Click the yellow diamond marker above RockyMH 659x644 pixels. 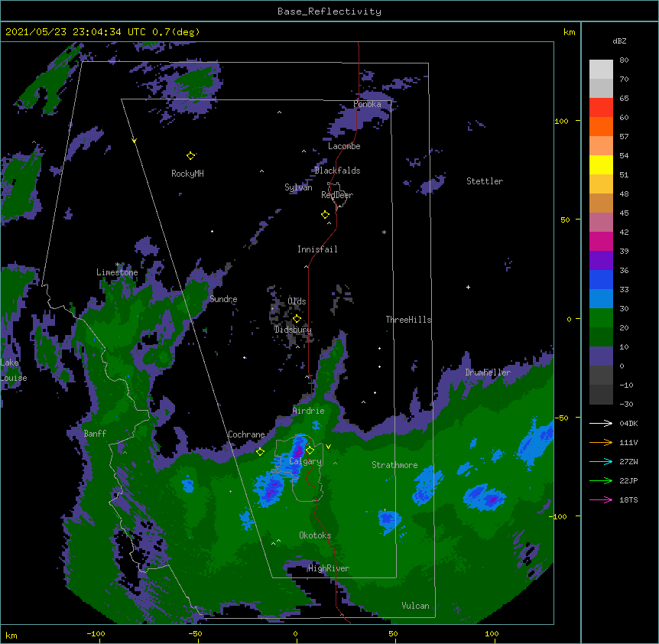pyautogui.click(x=190, y=155)
